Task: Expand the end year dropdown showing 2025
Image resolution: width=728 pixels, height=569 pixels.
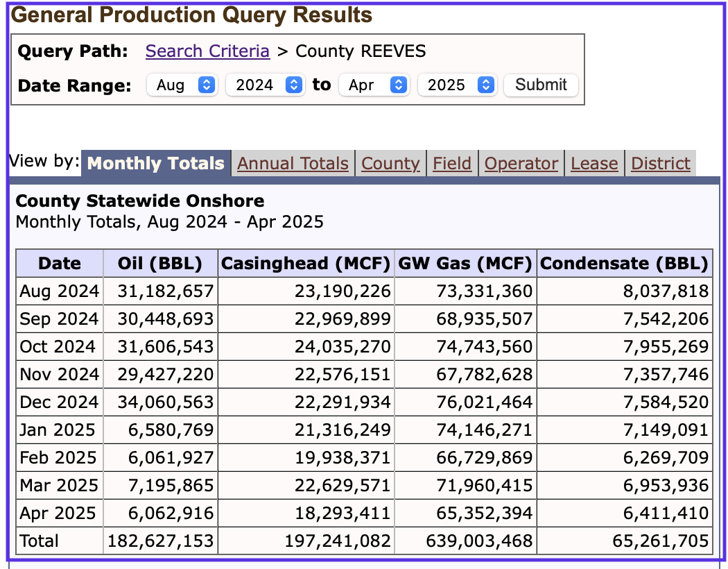Action: (x=457, y=85)
